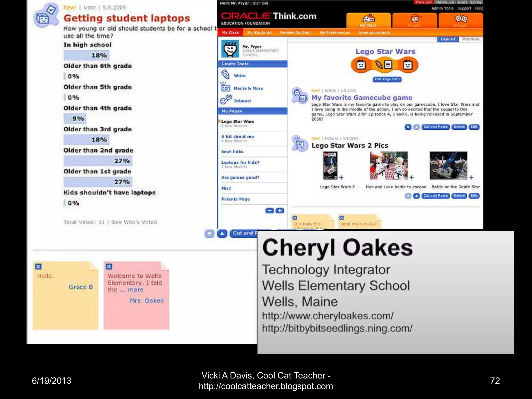Open the Announcements tab
532x399 pixels.
tap(374, 32)
